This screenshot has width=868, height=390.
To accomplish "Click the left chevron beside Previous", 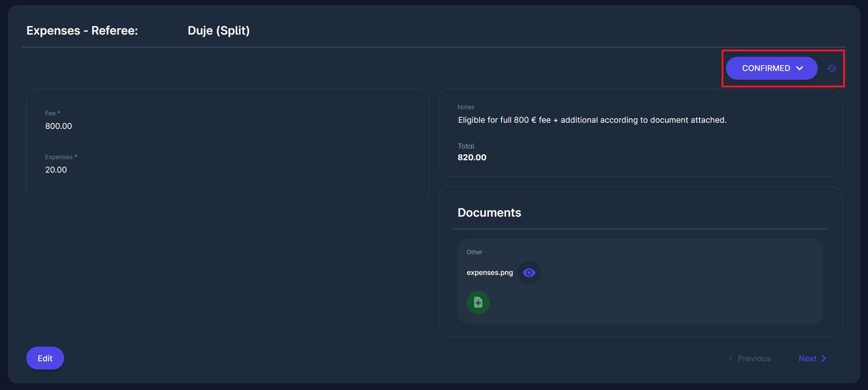I will [x=731, y=359].
